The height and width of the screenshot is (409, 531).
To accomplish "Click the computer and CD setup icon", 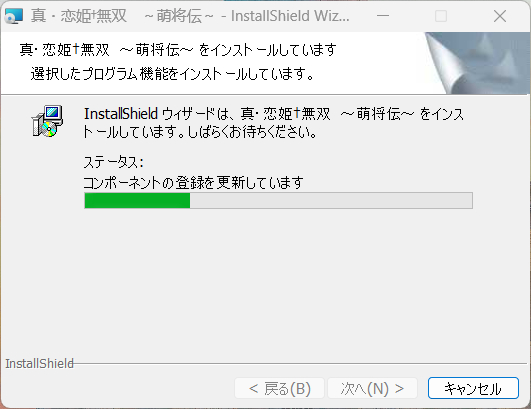I will [47, 121].
